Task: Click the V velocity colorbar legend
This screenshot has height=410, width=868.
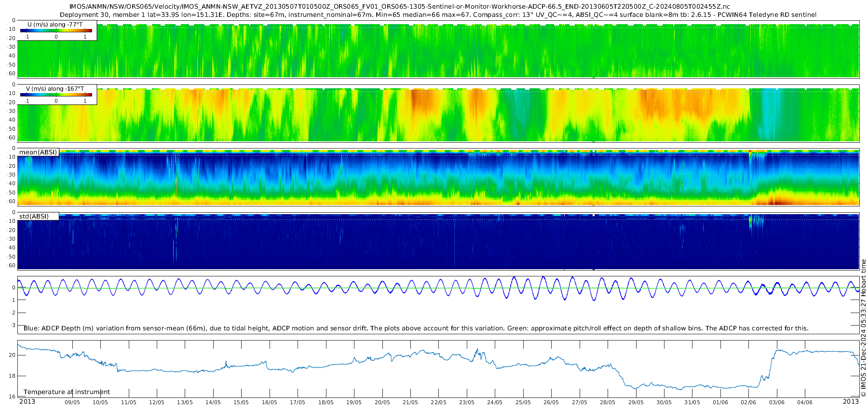Action: point(56,96)
